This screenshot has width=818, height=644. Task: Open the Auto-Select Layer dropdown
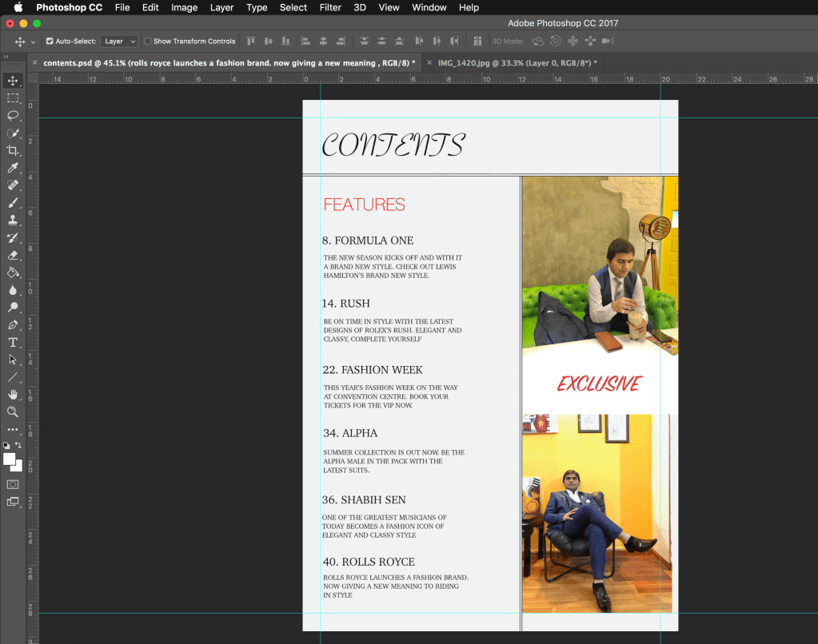(x=120, y=42)
